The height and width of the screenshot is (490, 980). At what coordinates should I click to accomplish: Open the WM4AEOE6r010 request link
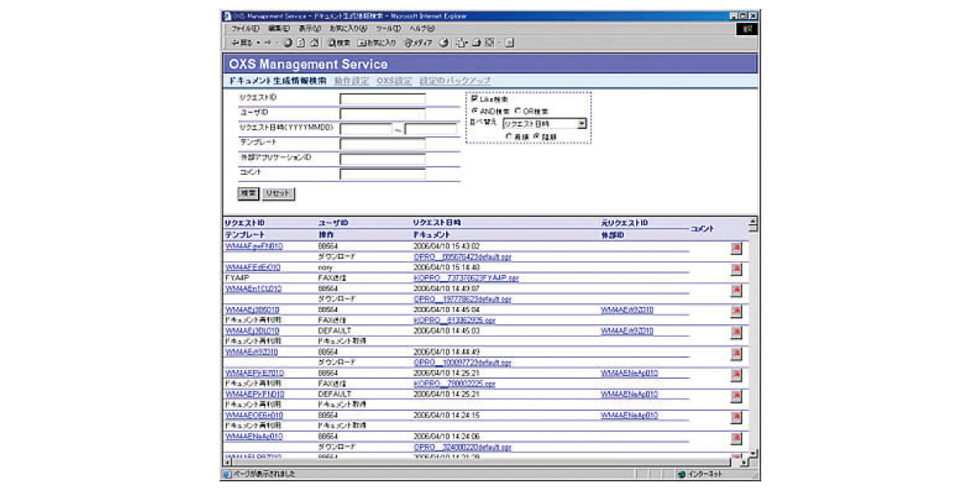click(x=254, y=416)
